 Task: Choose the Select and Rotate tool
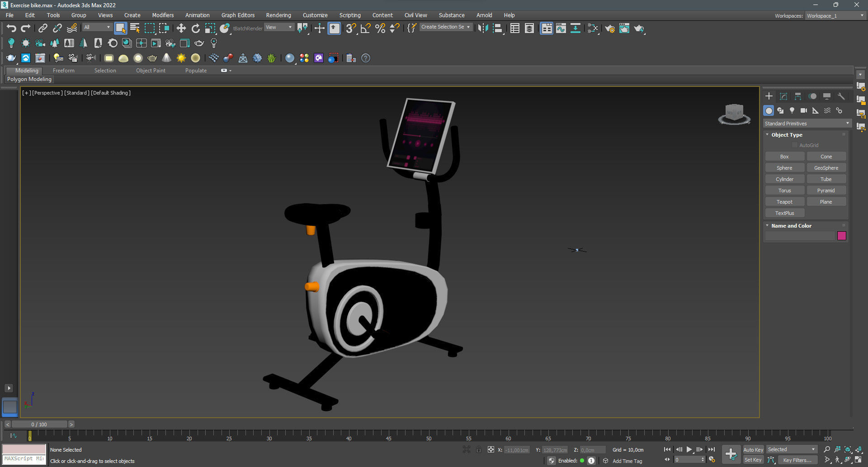(195, 28)
